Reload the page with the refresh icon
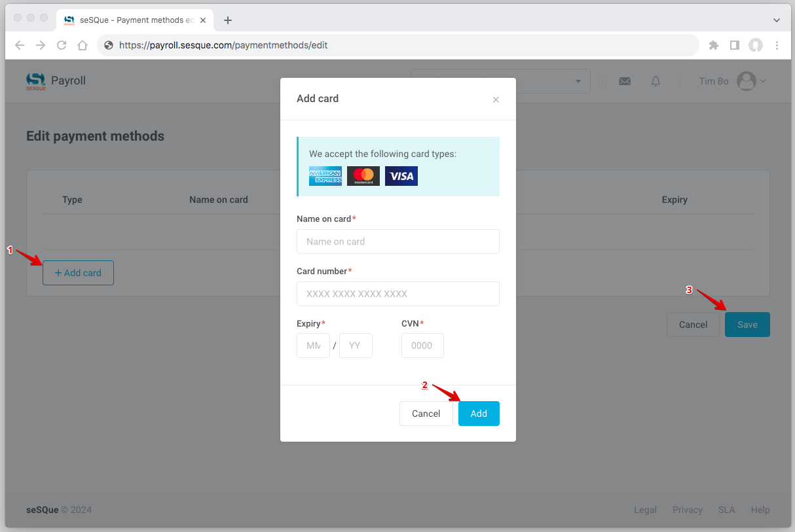795x532 pixels. (x=62, y=45)
